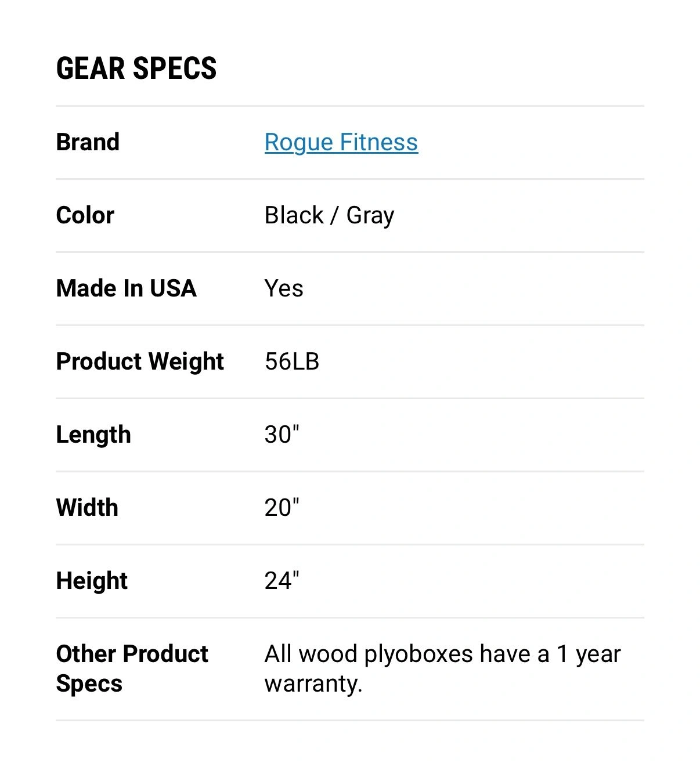Click the divider between Brand and Color rows
The image size is (700, 763).
point(350,179)
